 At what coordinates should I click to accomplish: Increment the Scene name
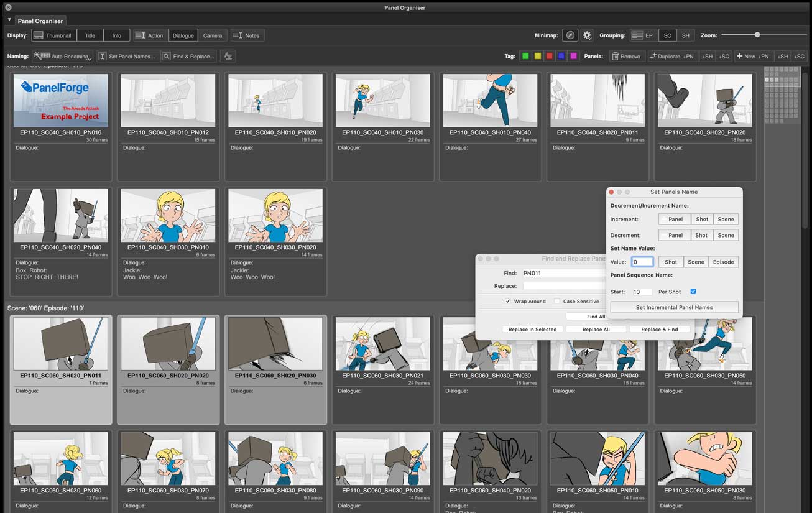click(726, 219)
